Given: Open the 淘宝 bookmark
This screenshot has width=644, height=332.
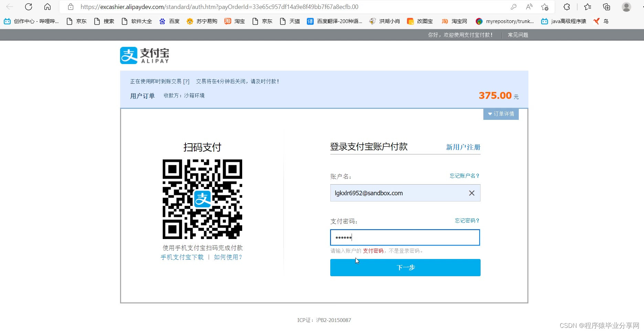Looking at the screenshot, I should (x=235, y=21).
